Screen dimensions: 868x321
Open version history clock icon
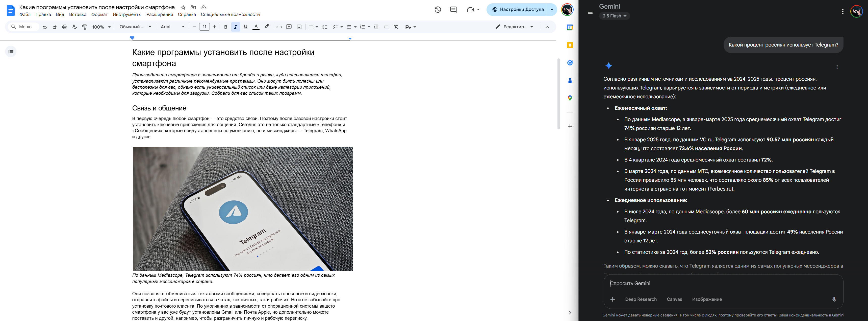[438, 10]
